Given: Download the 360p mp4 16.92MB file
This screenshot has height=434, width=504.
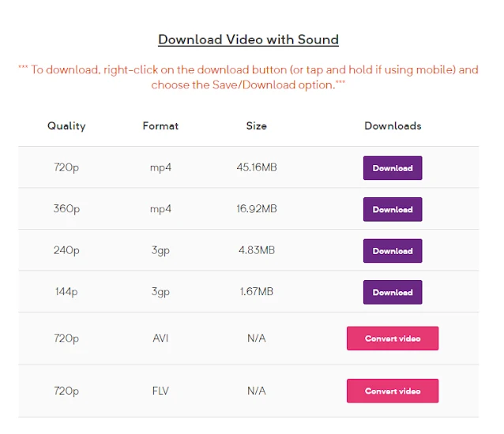Looking at the screenshot, I should [393, 209].
